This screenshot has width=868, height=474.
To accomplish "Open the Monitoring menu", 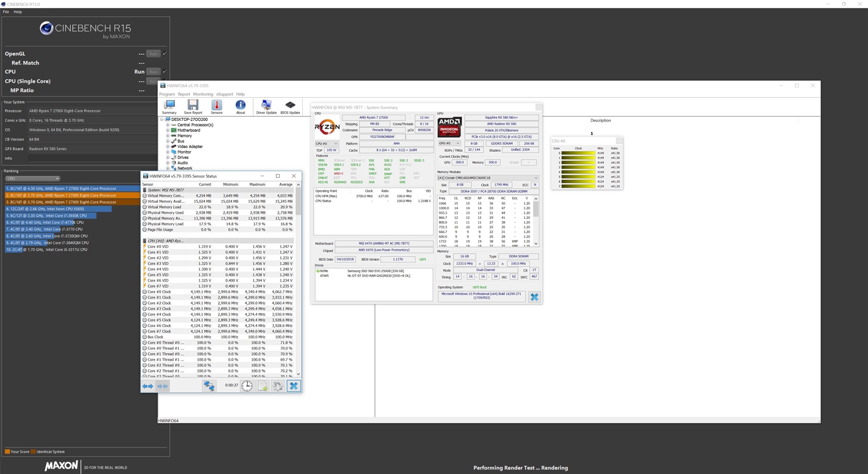I will coord(203,94).
